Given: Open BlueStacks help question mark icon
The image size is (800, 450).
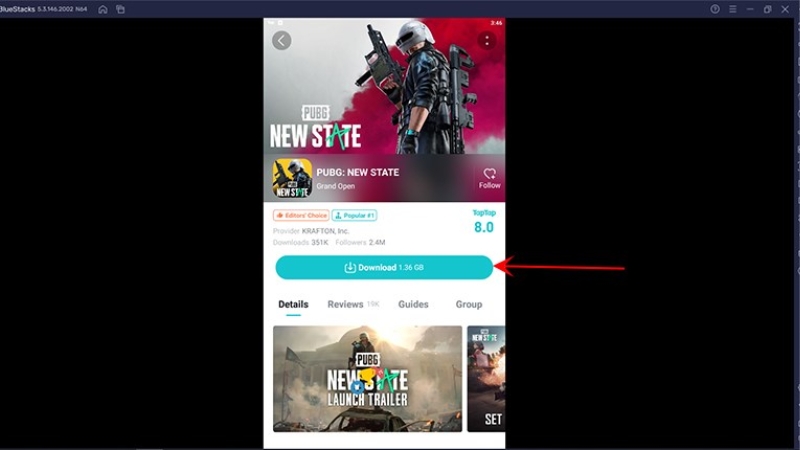Looking at the screenshot, I should pos(715,9).
